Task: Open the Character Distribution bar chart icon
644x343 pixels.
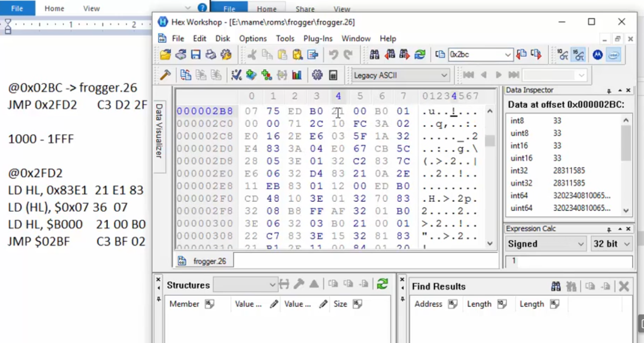Action: (x=297, y=75)
